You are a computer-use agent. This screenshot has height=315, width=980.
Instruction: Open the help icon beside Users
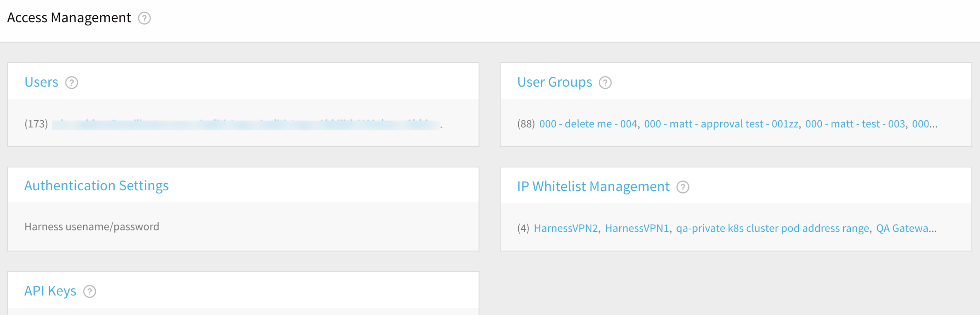coord(72,82)
